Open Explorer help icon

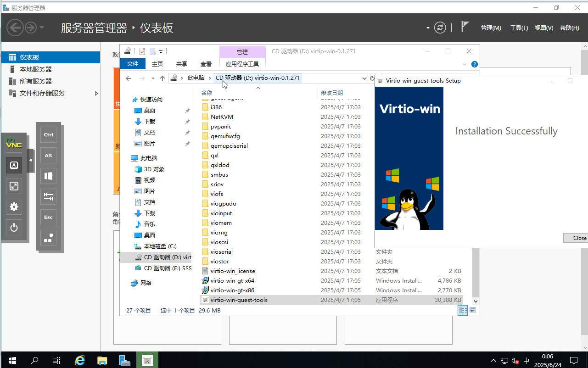click(475, 64)
